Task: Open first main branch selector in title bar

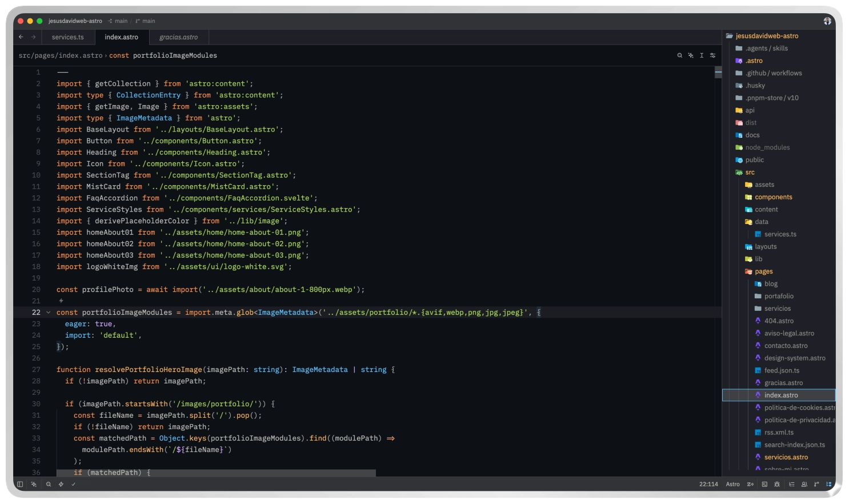Action: pyautogui.click(x=118, y=21)
